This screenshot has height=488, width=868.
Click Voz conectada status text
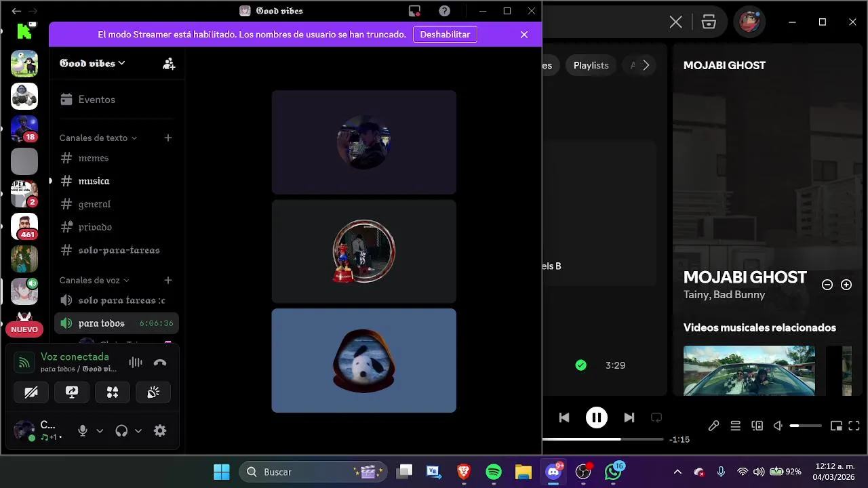point(75,357)
